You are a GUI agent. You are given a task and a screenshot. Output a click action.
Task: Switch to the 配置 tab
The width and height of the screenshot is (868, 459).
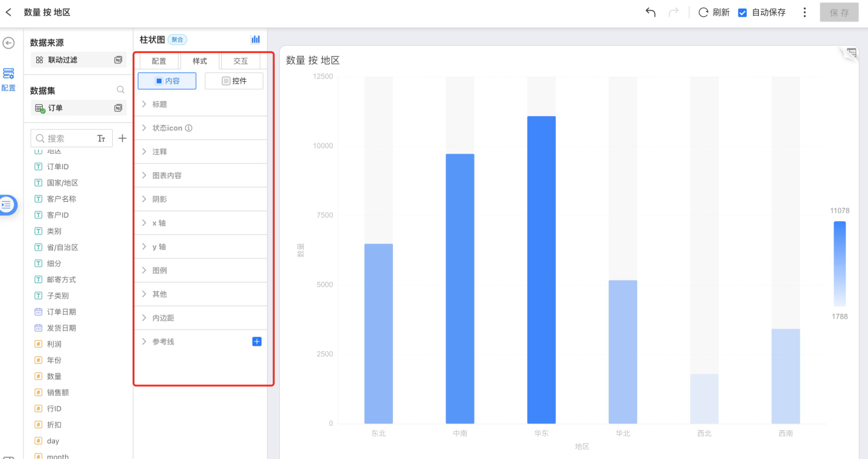click(x=159, y=61)
